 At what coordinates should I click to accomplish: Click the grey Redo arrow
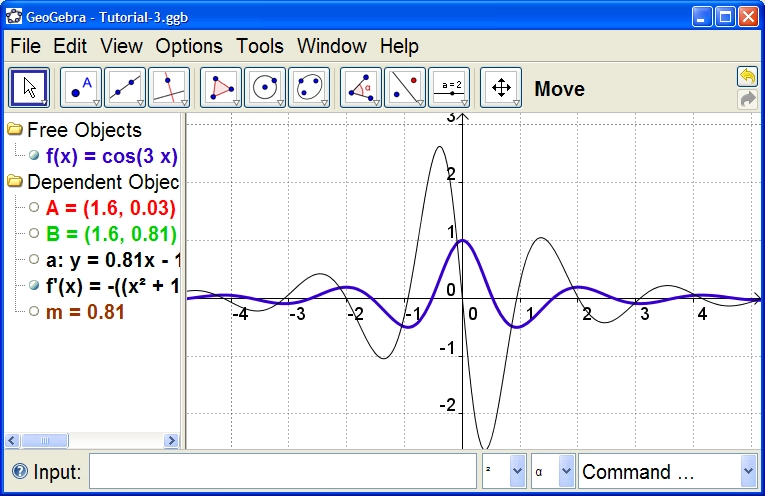[747, 99]
